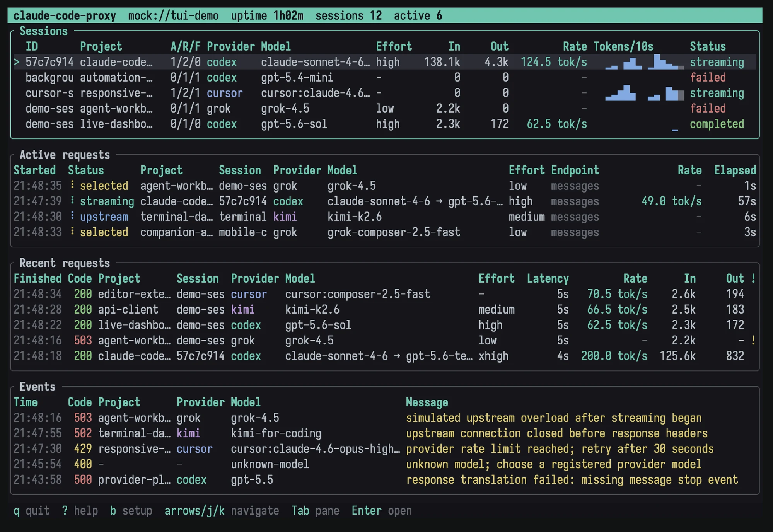Click the 'Endpoint' column header

pos(575,171)
